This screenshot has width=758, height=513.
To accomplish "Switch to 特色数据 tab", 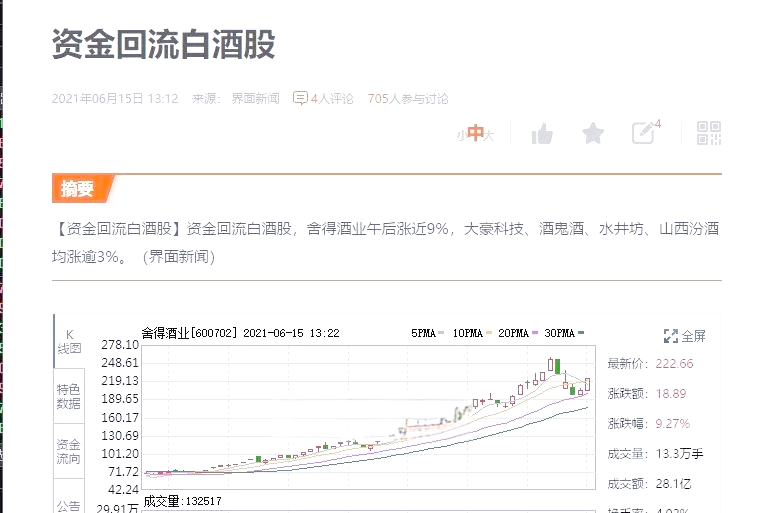I will coord(69,396).
